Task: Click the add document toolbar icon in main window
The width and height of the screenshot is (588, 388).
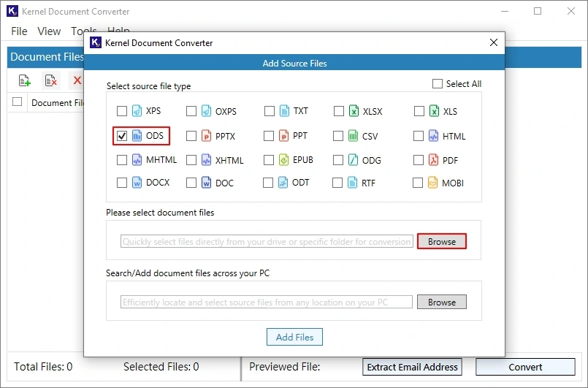Action: pos(24,80)
